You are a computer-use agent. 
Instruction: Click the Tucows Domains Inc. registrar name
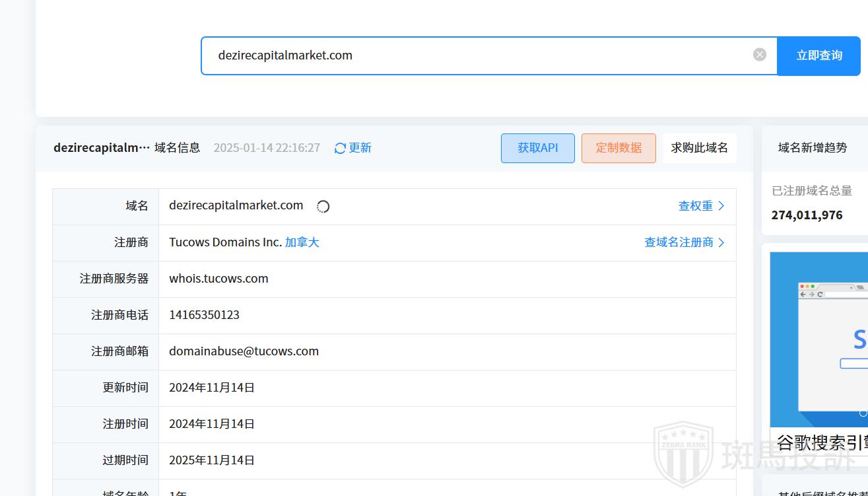pyautogui.click(x=225, y=242)
